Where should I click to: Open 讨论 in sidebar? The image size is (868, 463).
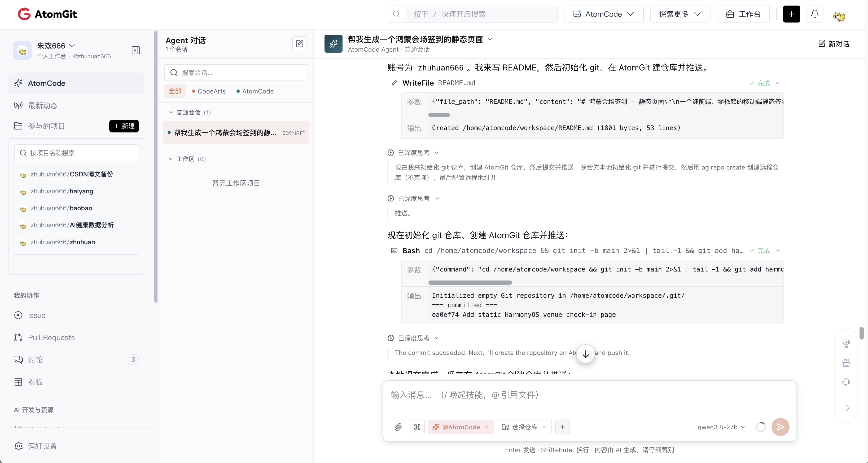coord(76,360)
